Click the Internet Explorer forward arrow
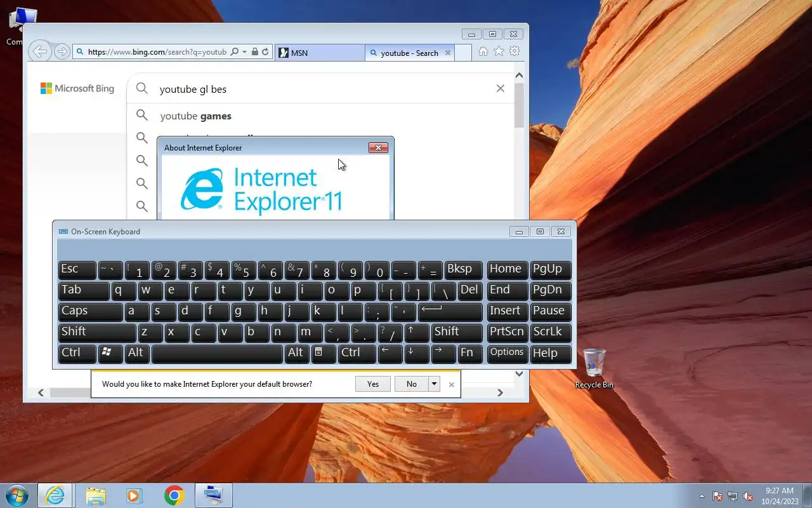 (62, 52)
